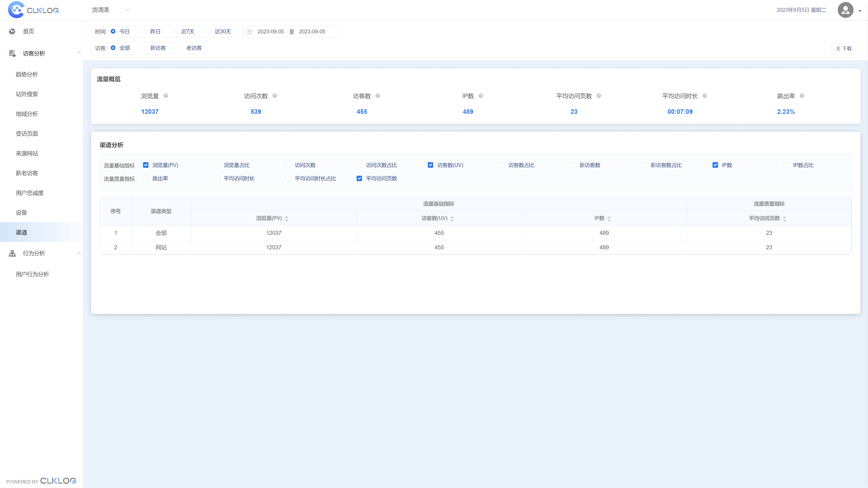
Task: Click the 行为分析 sidebar section icon
Action: pos(12,253)
